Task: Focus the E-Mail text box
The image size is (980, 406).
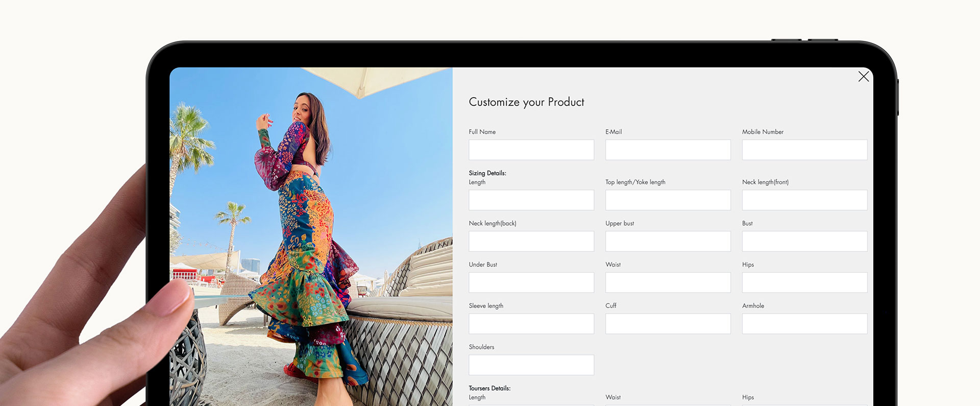Action: pos(668,150)
